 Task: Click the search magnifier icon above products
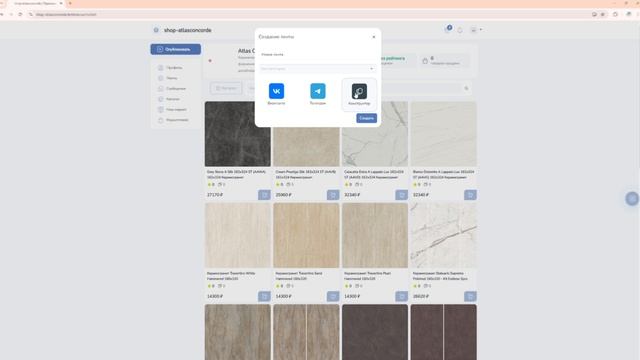466,88
